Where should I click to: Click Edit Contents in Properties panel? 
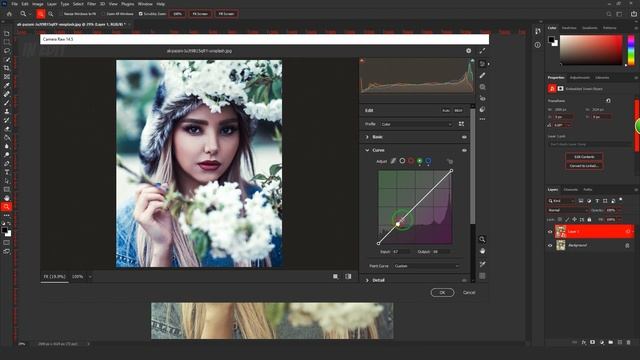(584, 157)
